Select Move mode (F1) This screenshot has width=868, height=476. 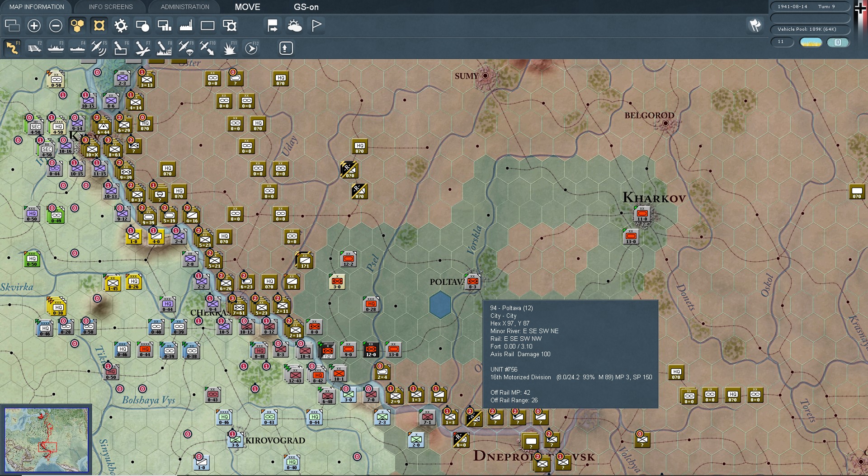pyautogui.click(x=12, y=48)
